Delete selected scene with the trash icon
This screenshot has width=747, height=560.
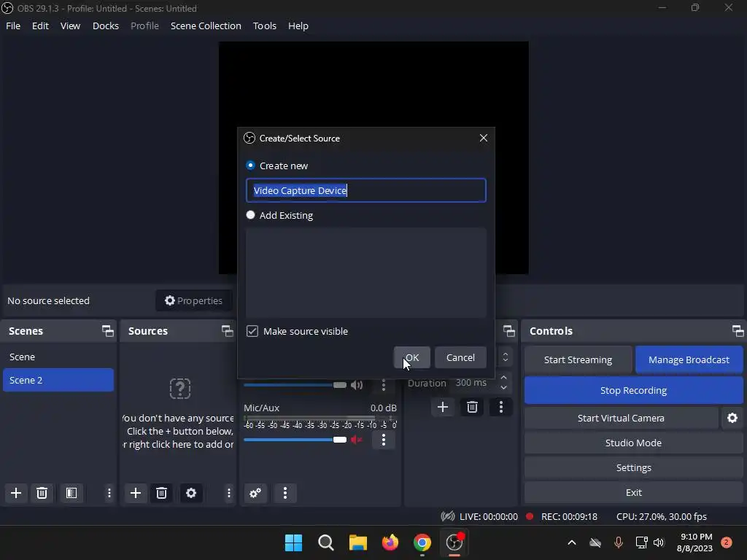[x=42, y=493]
